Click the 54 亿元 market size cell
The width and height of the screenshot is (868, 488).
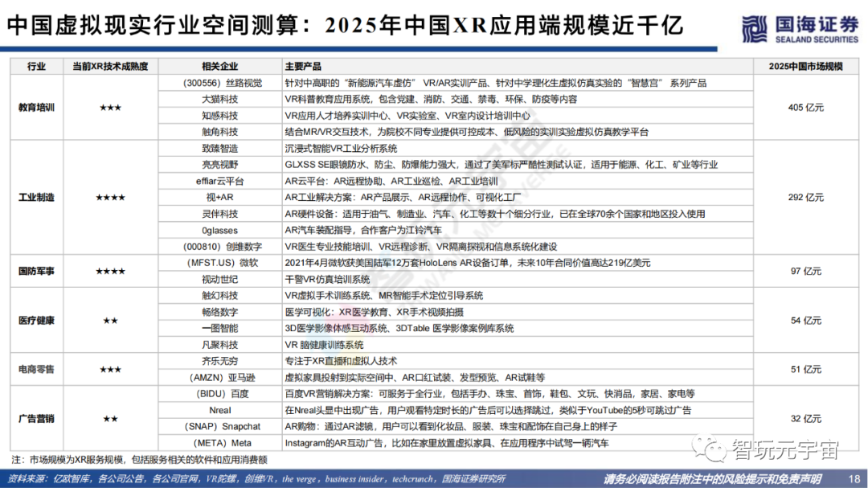tap(805, 320)
